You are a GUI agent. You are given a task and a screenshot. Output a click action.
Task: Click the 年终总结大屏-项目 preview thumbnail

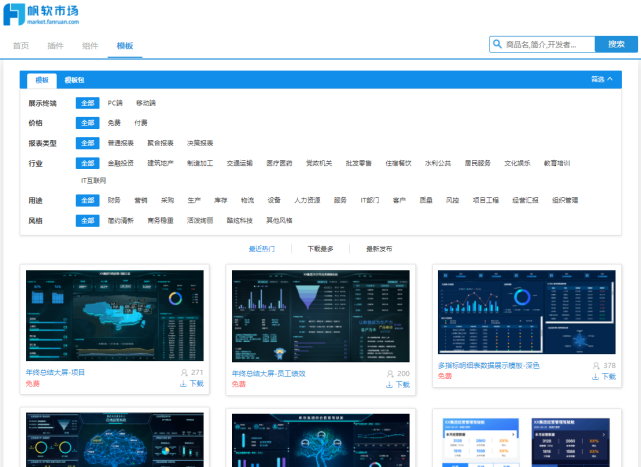pyautogui.click(x=113, y=317)
